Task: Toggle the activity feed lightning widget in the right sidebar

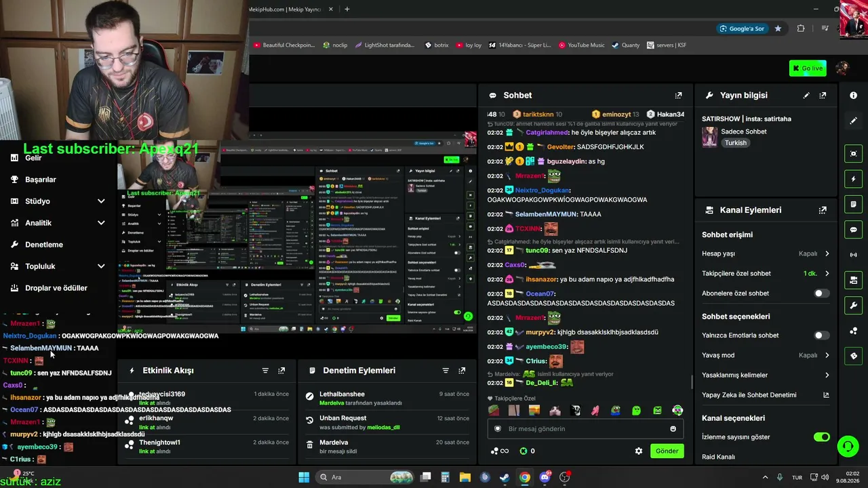Action: tap(853, 180)
